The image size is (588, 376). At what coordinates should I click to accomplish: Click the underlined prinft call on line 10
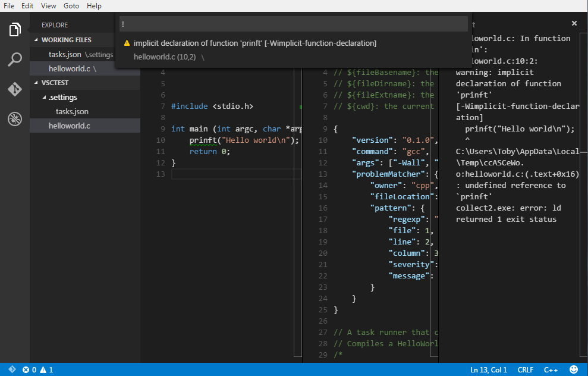point(203,140)
